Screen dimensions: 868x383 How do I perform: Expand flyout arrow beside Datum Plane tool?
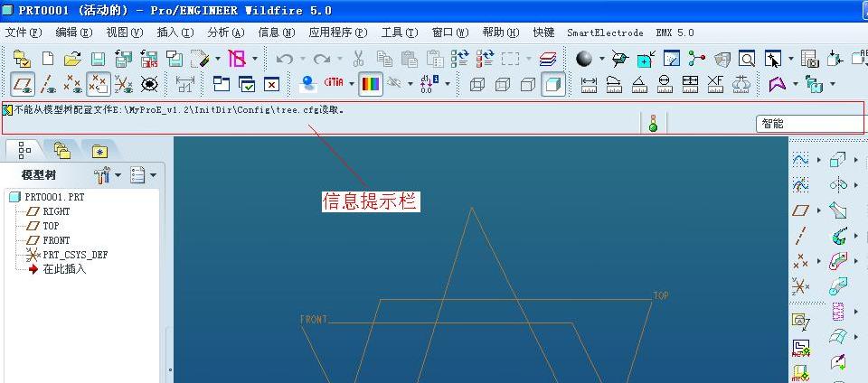coord(818,210)
